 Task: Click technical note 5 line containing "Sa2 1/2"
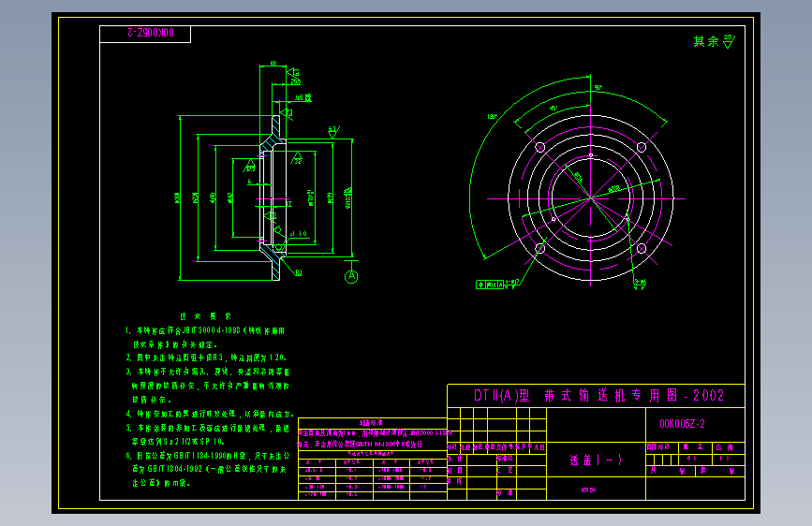[178, 442]
